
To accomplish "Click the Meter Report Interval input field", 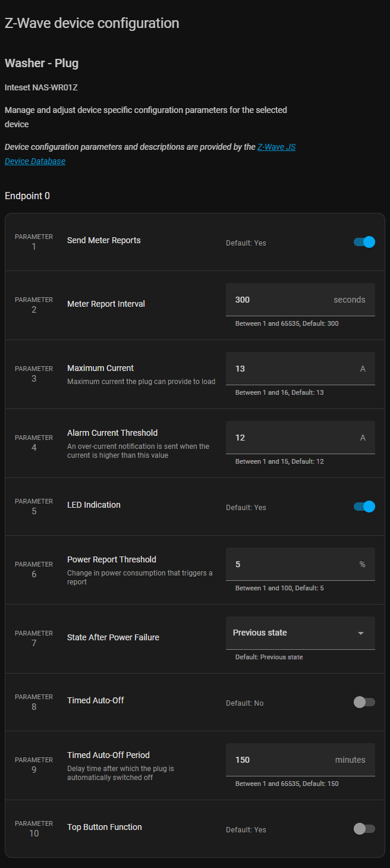I will (279, 300).
